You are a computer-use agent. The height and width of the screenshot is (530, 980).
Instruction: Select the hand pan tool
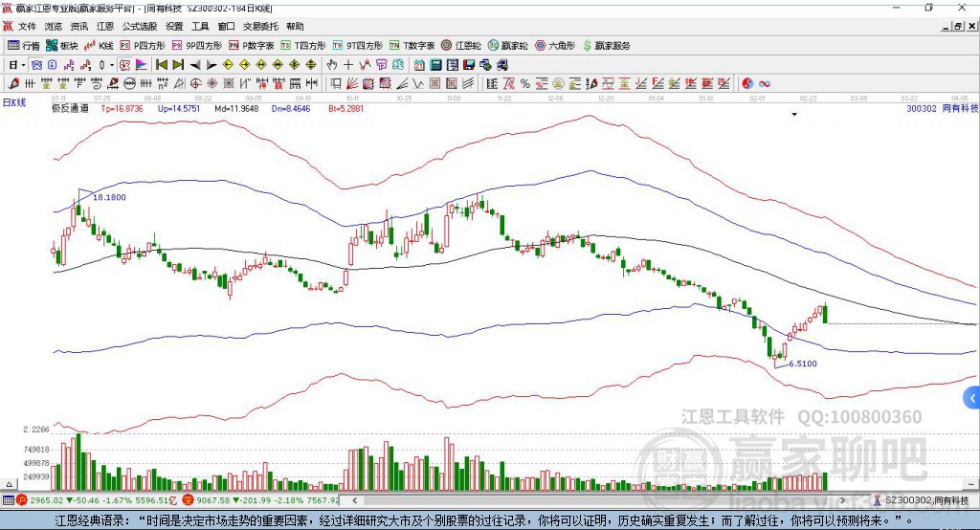332,65
